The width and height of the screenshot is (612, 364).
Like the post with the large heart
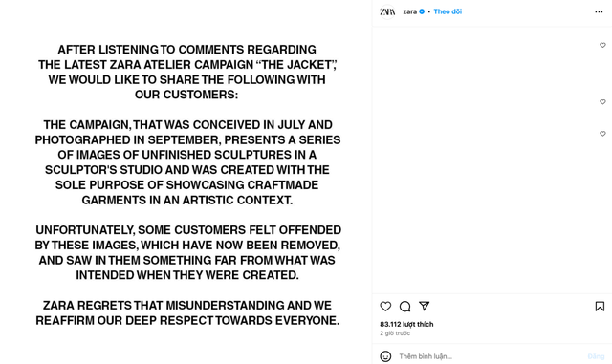point(385,307)
